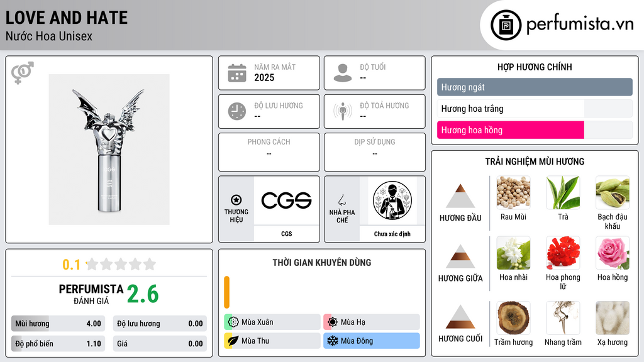
Task: Open the Hoa nhài note image
Action: (x=513, y=253)
